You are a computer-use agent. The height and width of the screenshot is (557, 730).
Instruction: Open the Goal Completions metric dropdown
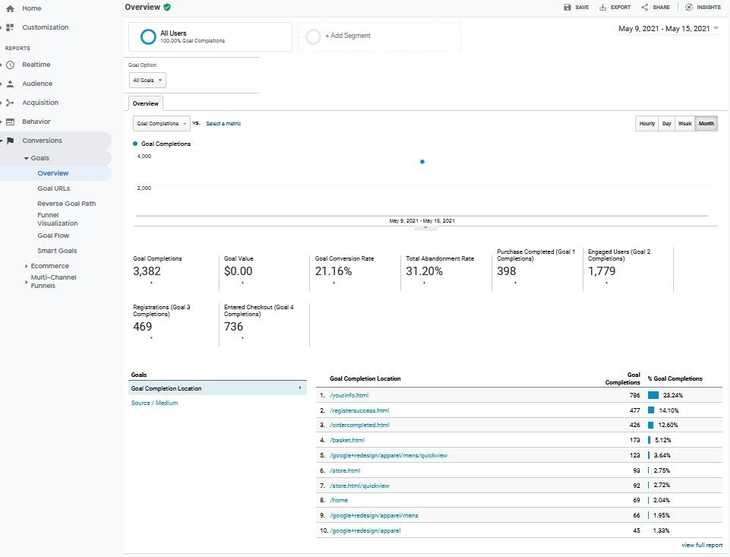click(x=161, y=124)
